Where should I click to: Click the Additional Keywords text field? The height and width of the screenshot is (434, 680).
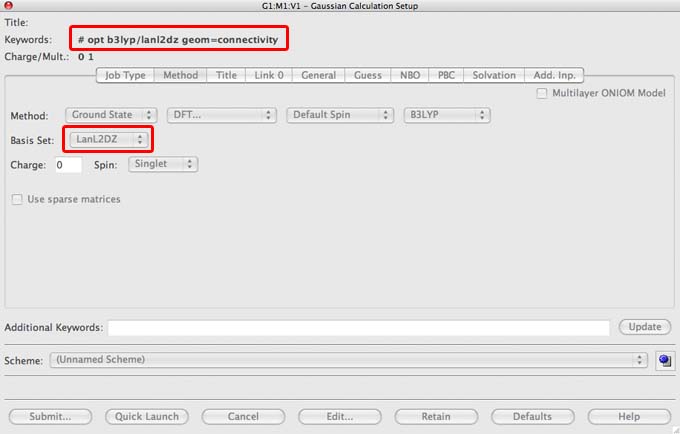click(358, 328)
